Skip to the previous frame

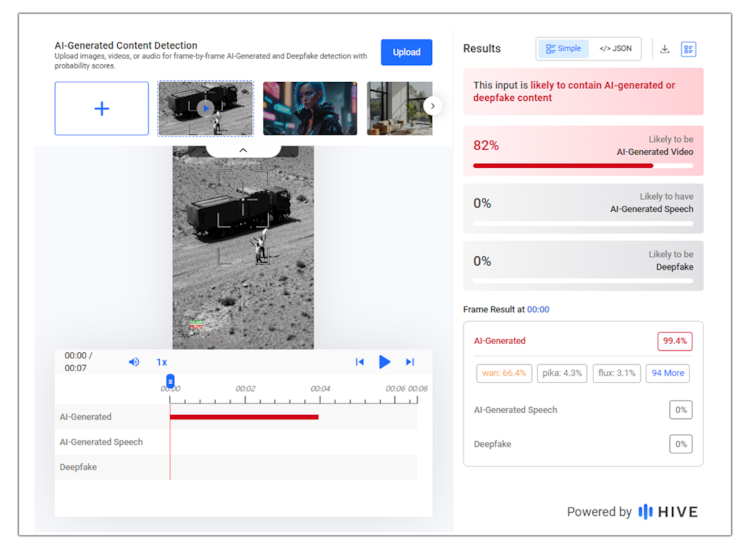360,362
